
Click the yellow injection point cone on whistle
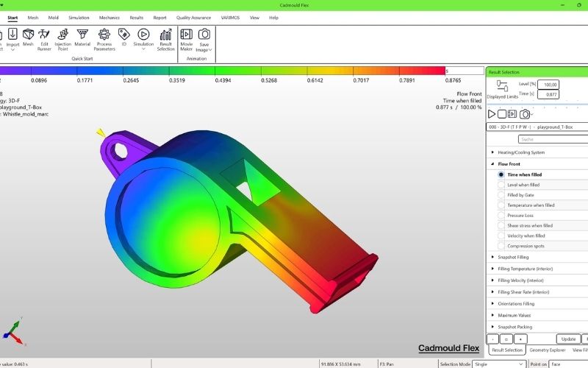[100, 132]
